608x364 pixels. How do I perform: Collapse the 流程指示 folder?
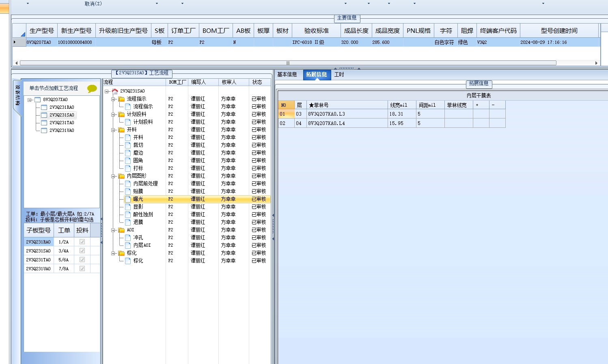[x=113, y=99]
